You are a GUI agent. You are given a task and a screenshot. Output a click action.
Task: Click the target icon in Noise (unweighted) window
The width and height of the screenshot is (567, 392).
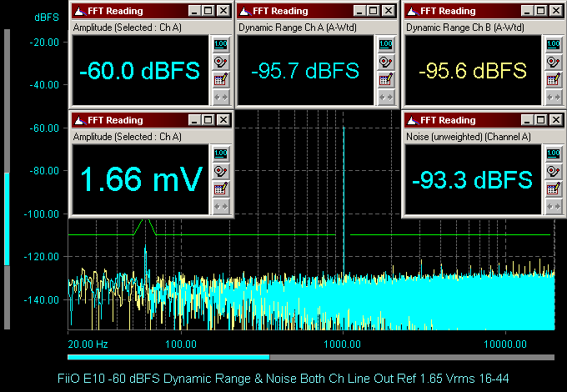click(554, 171)
